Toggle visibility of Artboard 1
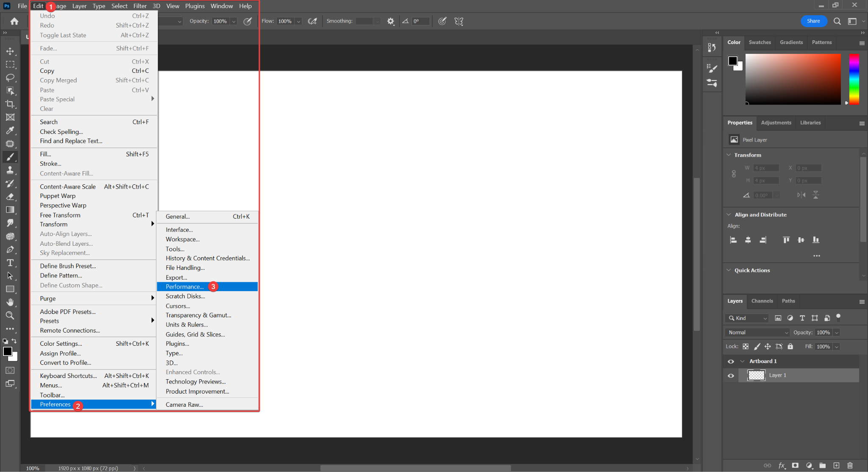Image resolution: width=868 pixels, height=472 pixels. click(x=730, y=361)
